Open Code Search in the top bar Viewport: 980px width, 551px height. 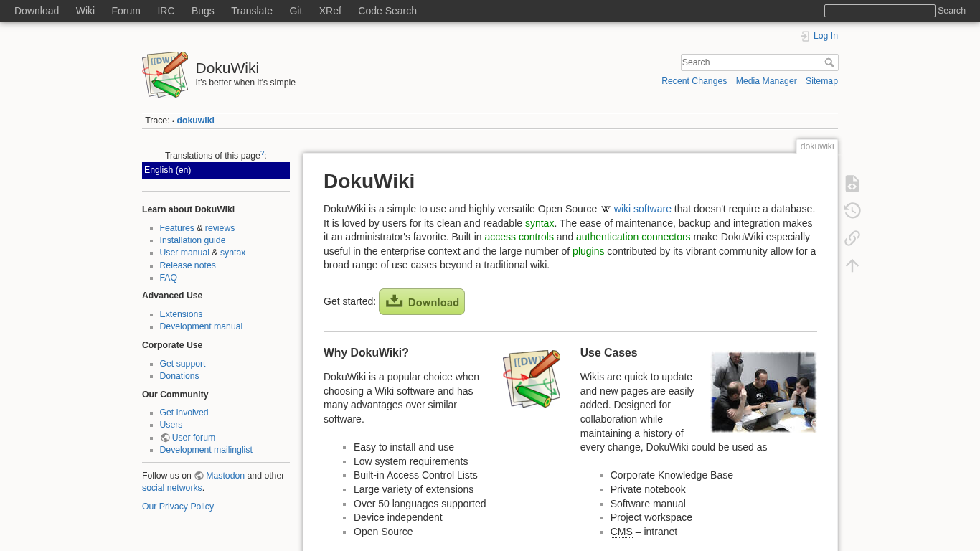coord(387,11)
